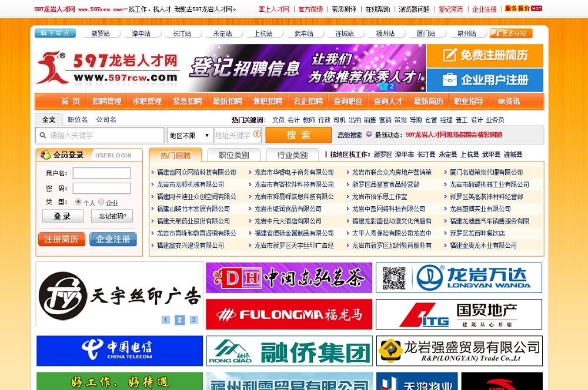This screenshot has height=390, width=588.
Task: Switch to the 行业类别 tab
Action: click(292, 155)
